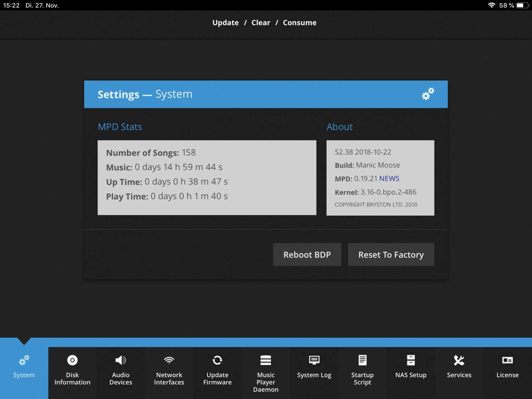
Task: Click the MPD Stats heading
Action: [120, 127]
